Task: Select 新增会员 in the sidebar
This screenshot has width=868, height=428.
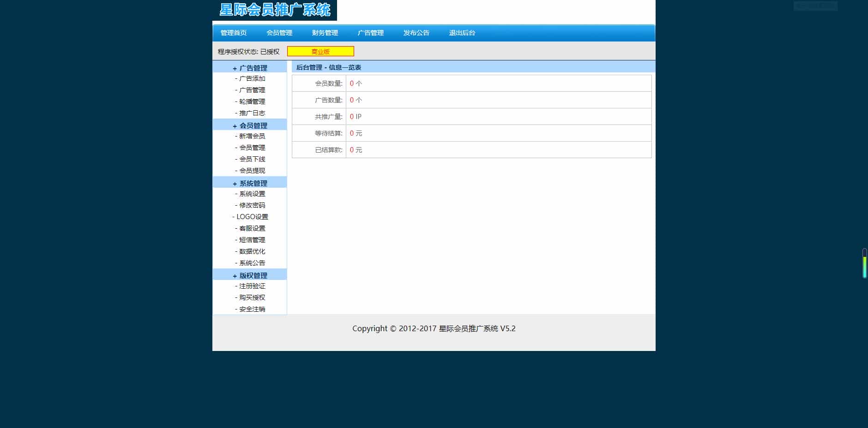Action: (250, 136)
